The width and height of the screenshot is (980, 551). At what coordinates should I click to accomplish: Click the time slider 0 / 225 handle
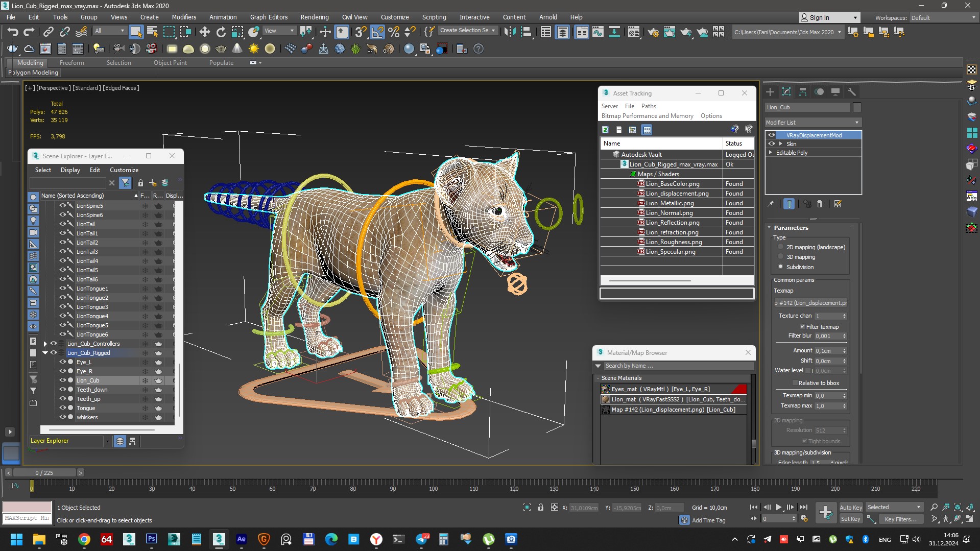click(x=44, y=473)
